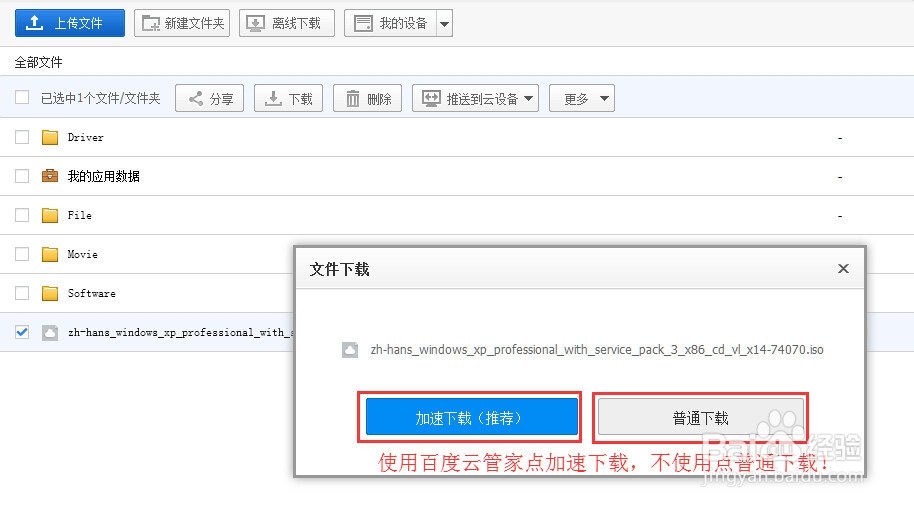Open the 推送到云设备 dropdown
This screenshot has width=914, height=507.
(476, 98)
